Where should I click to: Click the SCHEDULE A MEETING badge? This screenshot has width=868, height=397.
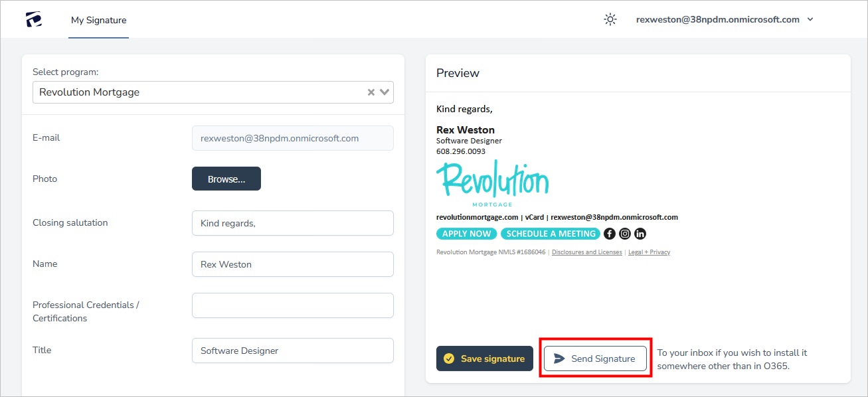pos(551,234)
